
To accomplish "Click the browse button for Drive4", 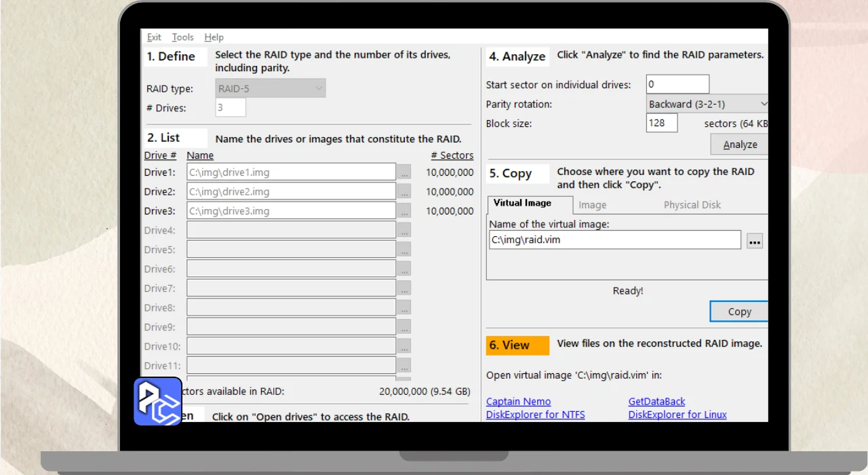I will click(x=404, y=230).
